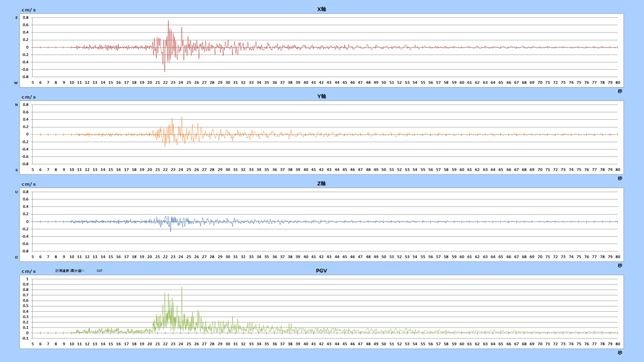Screen dimensions: 644x362
Task: Click the 80 tick on PGV time axis
Action: (x=618, y=344)
